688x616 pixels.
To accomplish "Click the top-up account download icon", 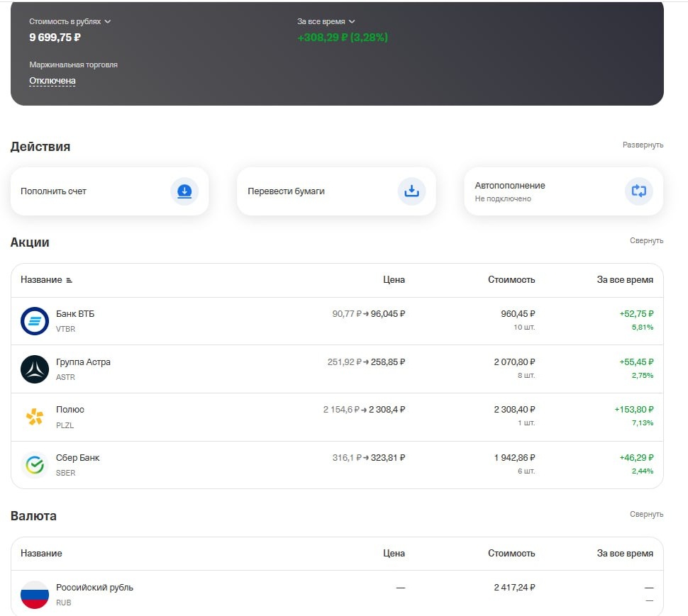I will click(184, 191).
